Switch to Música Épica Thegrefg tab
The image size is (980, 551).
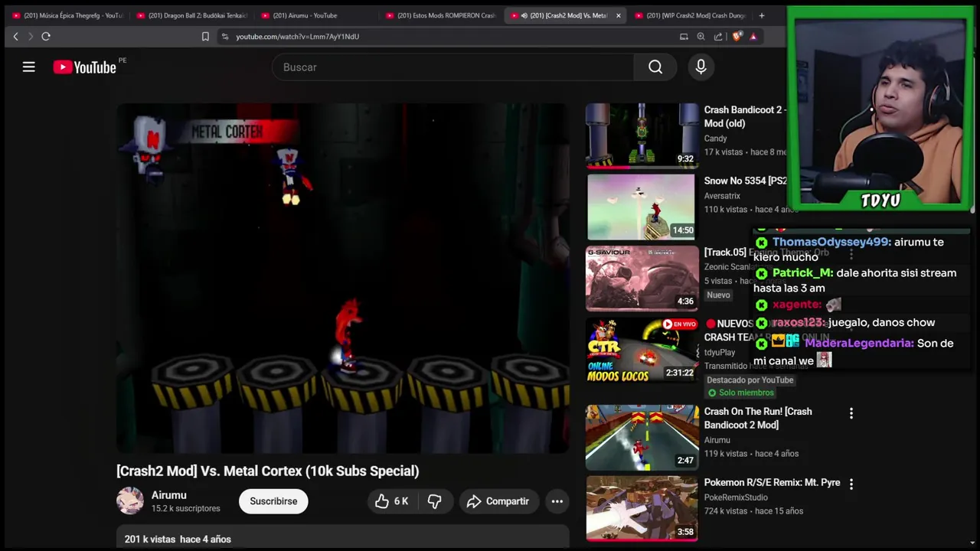(67, 15)
